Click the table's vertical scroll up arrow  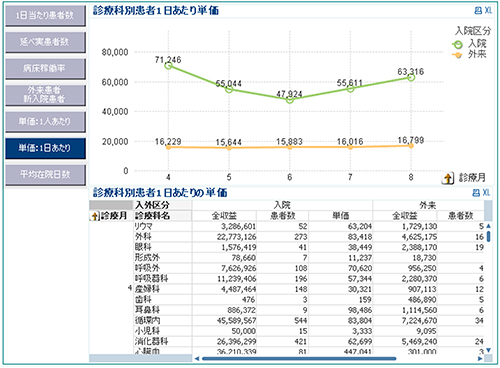click(x=488, y=226)
